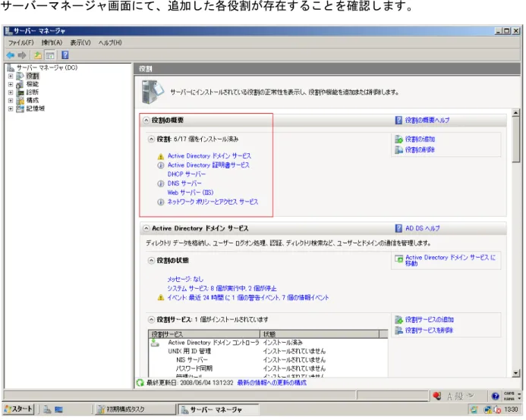Toggle the console tree pane toolbar icon
This screenshot has height=420, width=526.
50,55
